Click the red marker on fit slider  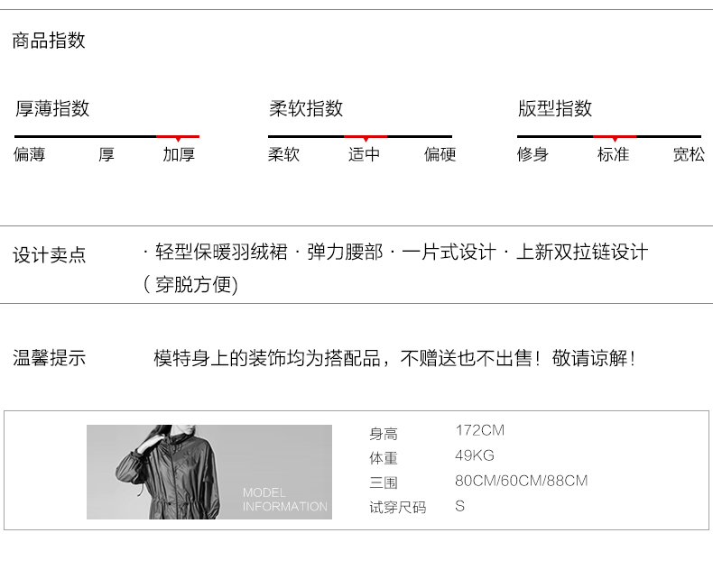615,137
